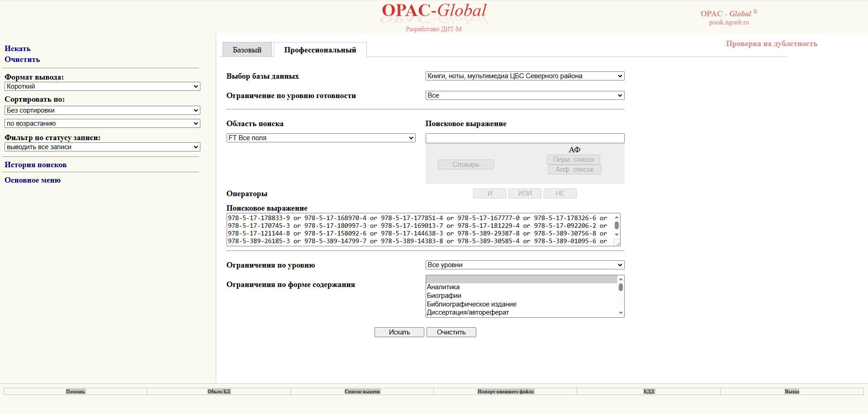Image resolution: width=868 pixels, height=414 pixels.
Task: Switch to the 'Базовый' search tab
Action: 247,50
